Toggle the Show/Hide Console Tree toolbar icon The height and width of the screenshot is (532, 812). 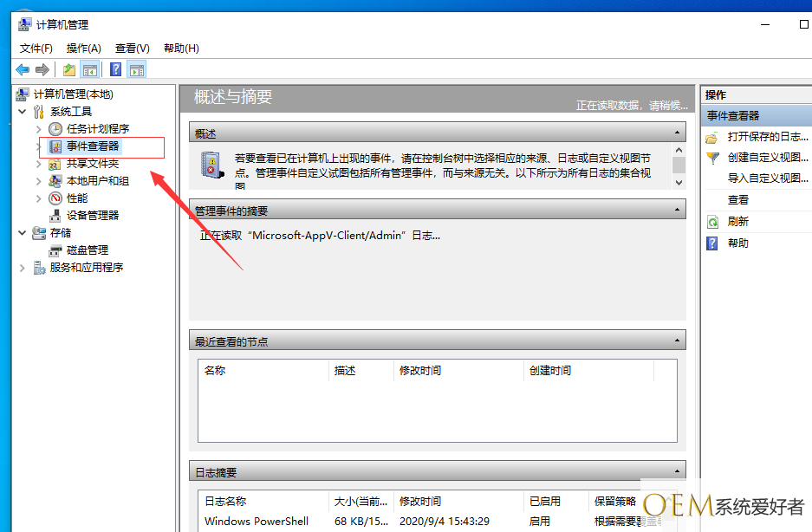90,70
